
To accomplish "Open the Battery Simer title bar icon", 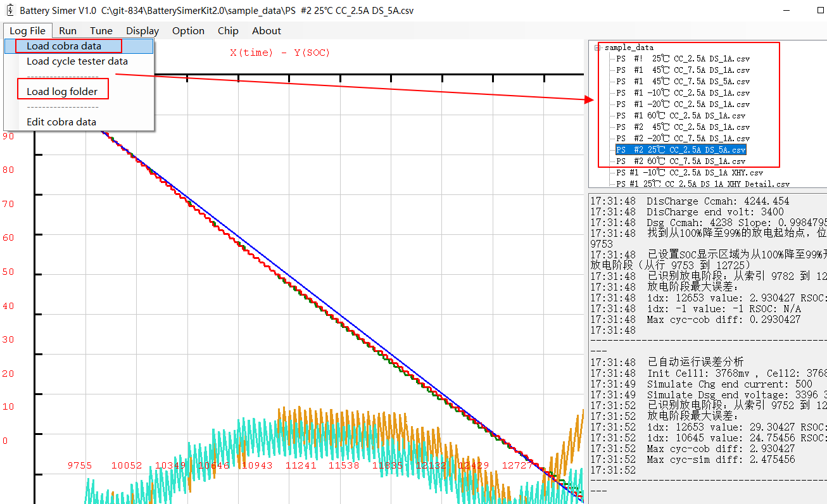I will coord(9,11).
